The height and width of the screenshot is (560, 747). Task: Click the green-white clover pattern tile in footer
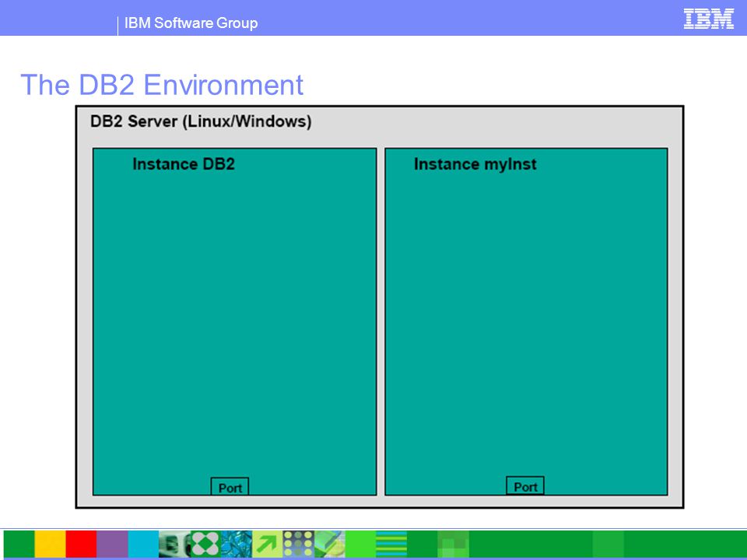(x=205, y=544)
